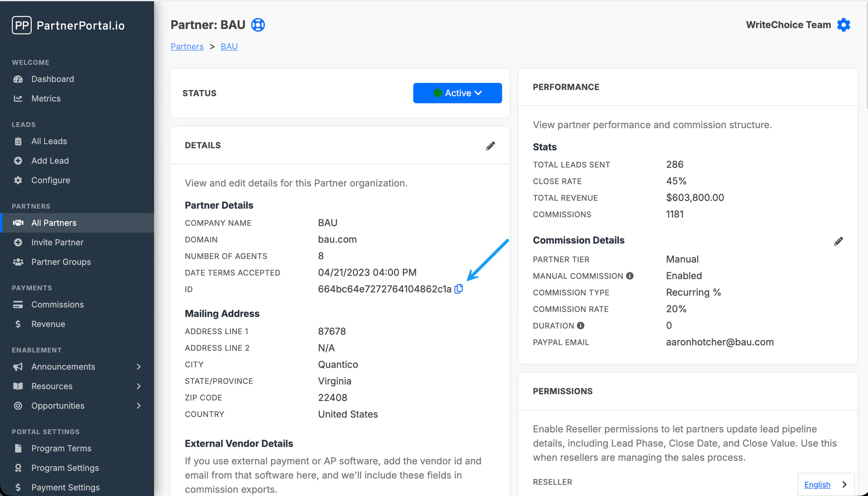Click the WriteChoice Team account name
The image size is (868, 496).
tap(789, 25)
